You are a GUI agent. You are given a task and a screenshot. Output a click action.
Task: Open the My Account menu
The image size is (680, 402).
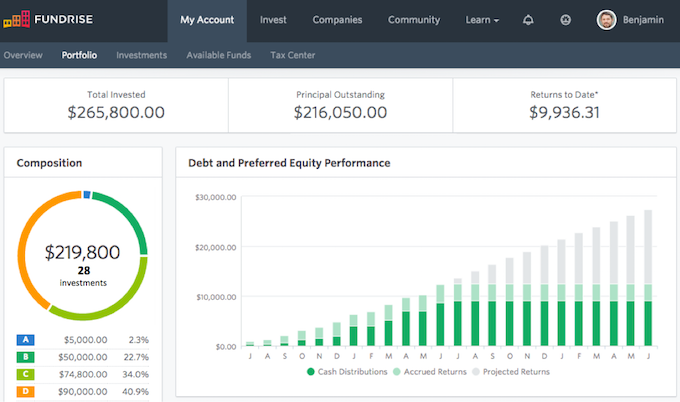click(207, 20)
